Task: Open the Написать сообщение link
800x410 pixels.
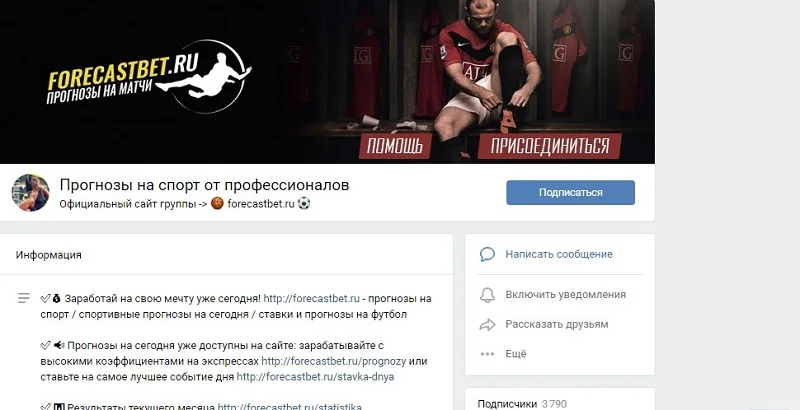Action: pyautogui.click(x=559, y=254)
